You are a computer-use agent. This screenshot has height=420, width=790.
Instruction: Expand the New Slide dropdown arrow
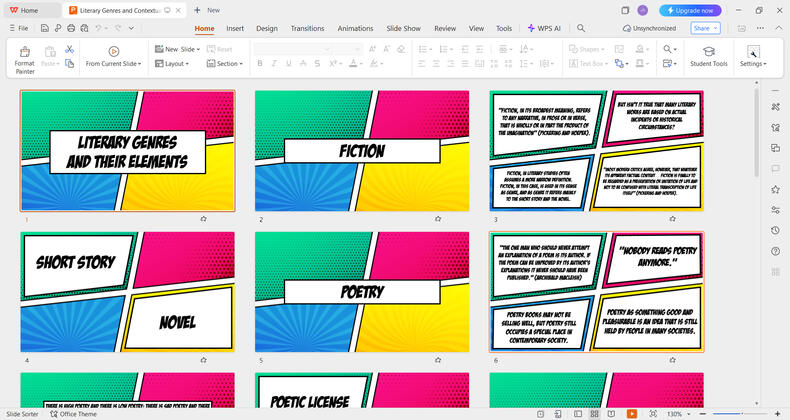pos(198,49)
